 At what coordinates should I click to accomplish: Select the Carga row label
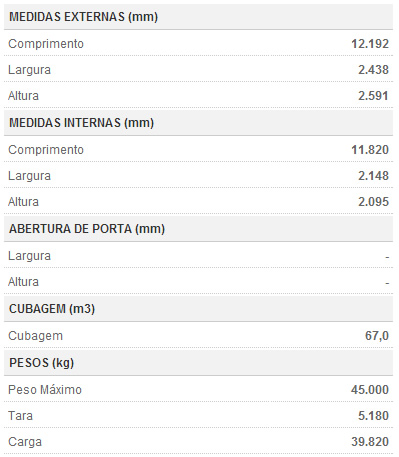[x=25, y=442]
